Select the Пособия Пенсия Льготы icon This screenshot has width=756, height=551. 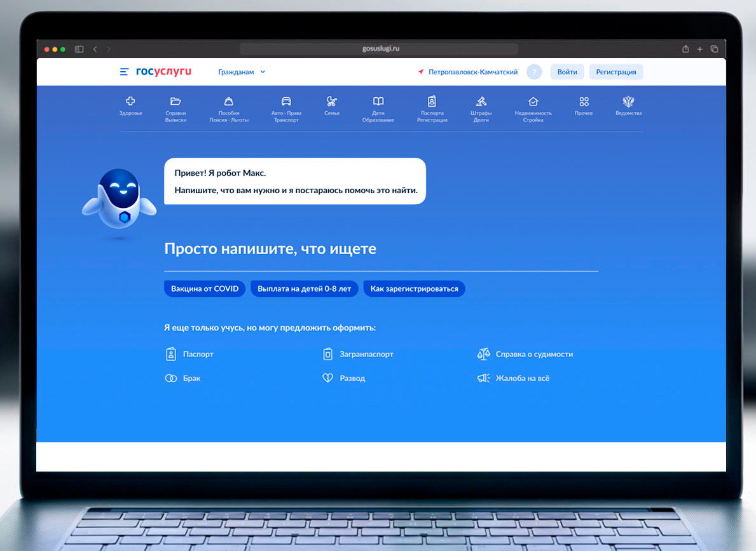coord(228,101)
